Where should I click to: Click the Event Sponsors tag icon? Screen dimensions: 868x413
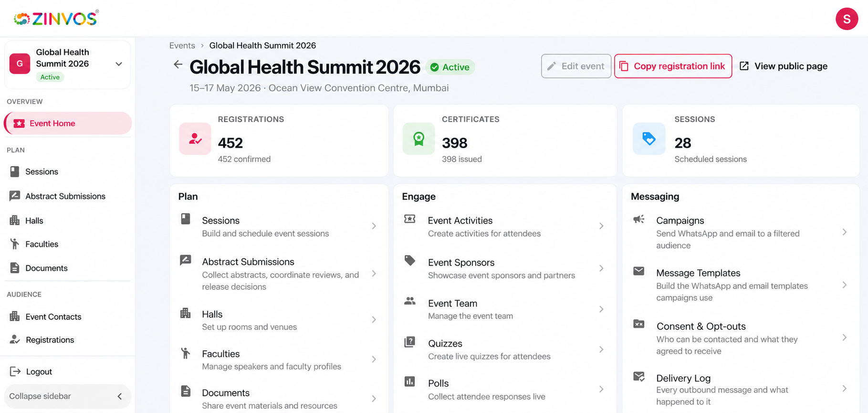pyautogui.click(x=410, y=260)
